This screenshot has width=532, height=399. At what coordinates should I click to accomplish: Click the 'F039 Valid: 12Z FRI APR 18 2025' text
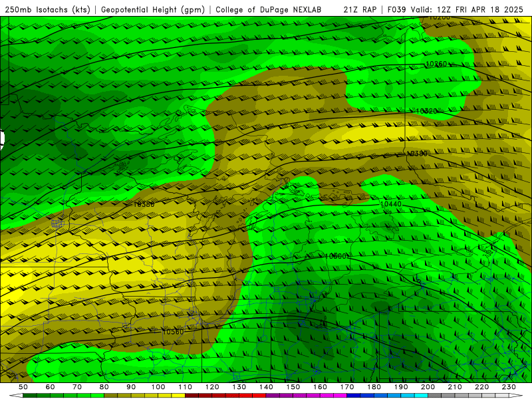point(456,10)
